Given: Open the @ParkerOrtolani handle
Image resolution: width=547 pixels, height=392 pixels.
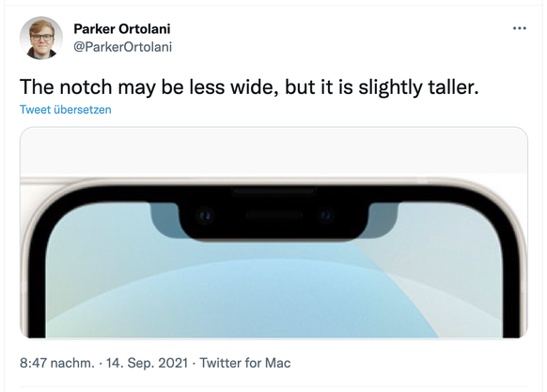Looking at the screenshot, I should (123, 47).
